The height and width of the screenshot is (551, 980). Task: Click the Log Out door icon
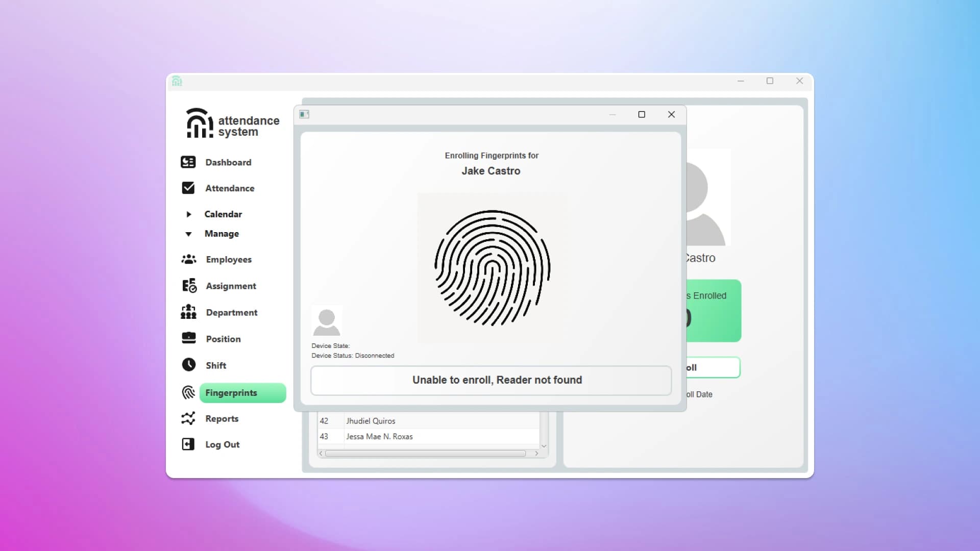click(188, 444)
